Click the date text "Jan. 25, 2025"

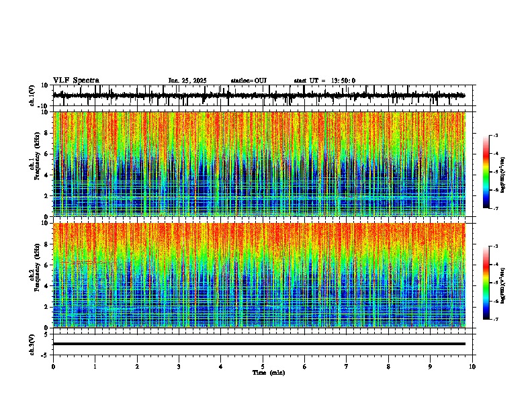pyautogui.click(x=187, y=81)
